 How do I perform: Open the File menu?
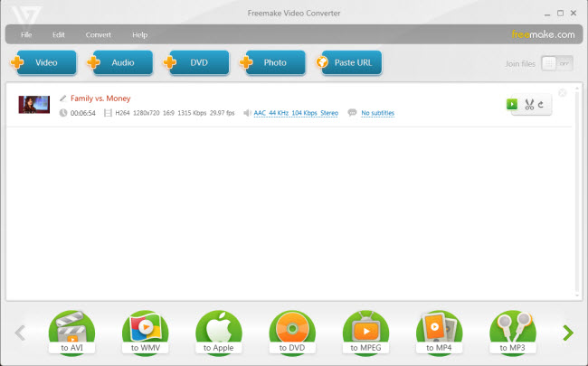26,35
